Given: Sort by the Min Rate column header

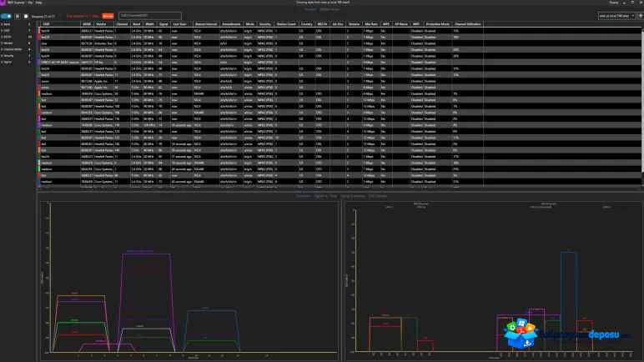Looking at the screenshot, I should [371, 24].
